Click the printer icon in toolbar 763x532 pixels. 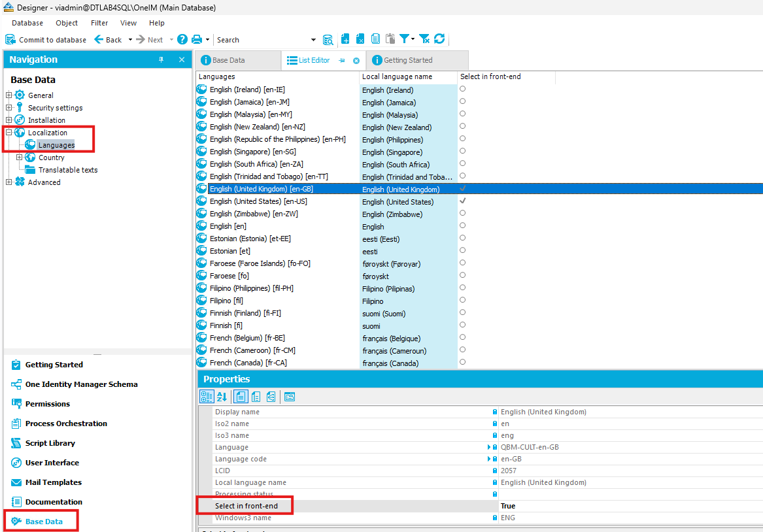tap(197, 39)
